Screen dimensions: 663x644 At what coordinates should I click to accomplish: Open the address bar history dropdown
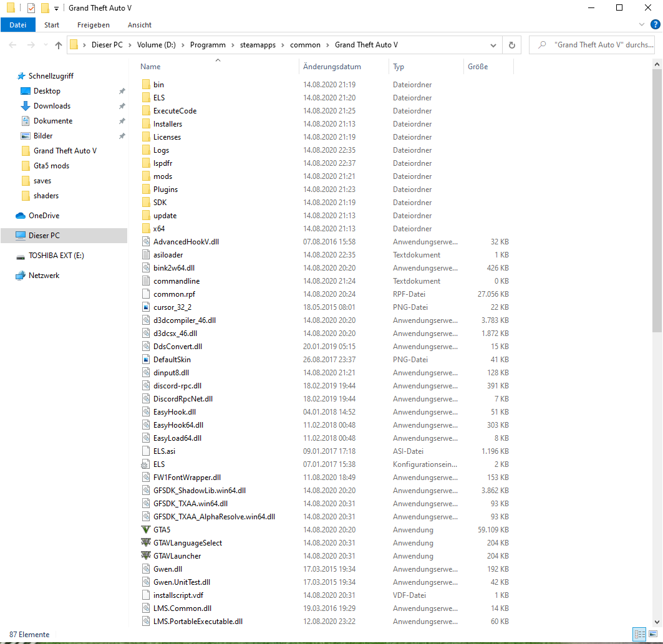point(493,46)
